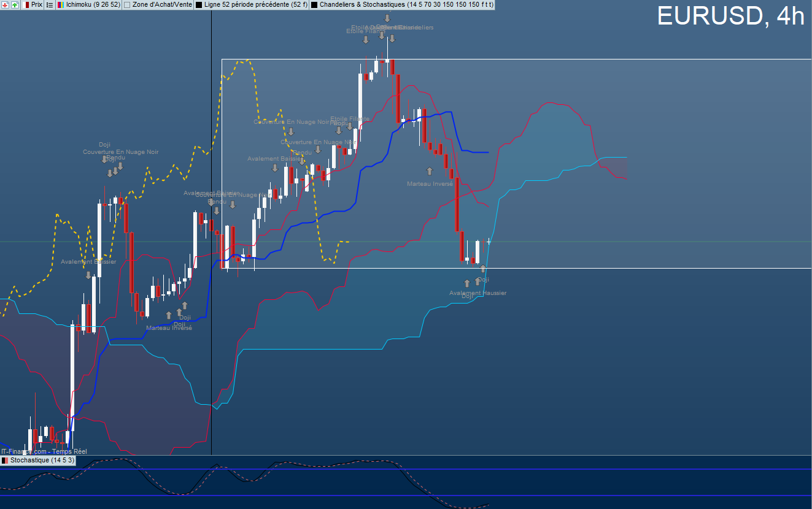Open Ichimoku (9 26 52) indicator settings

(x=93, y=4)
